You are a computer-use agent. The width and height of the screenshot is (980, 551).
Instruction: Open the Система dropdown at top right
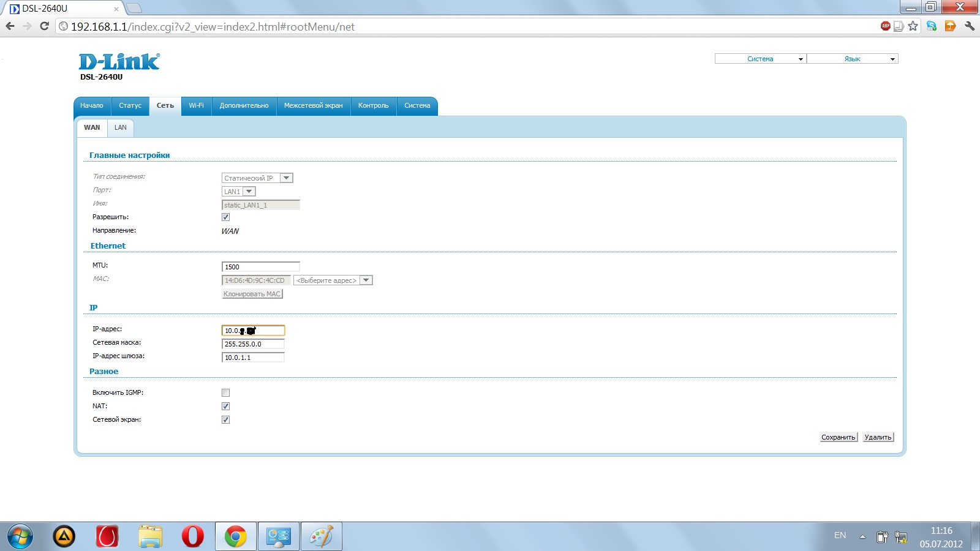760,59
